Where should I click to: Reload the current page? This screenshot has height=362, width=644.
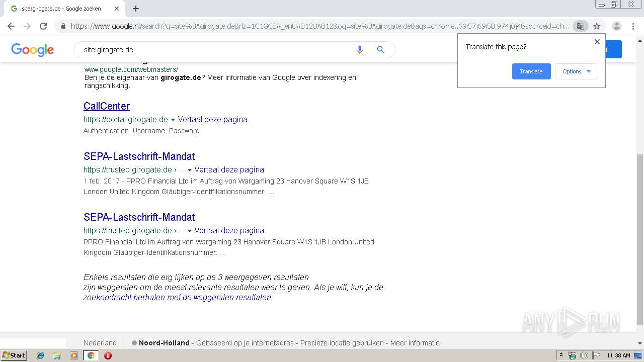click(x=43, y=26)
